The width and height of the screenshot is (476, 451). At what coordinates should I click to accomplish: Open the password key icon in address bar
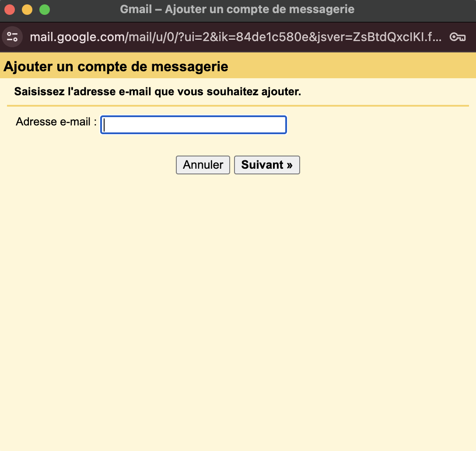458,37
